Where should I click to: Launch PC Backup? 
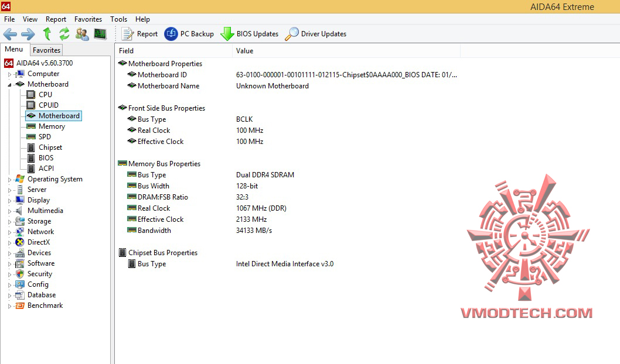coord(189,34)
